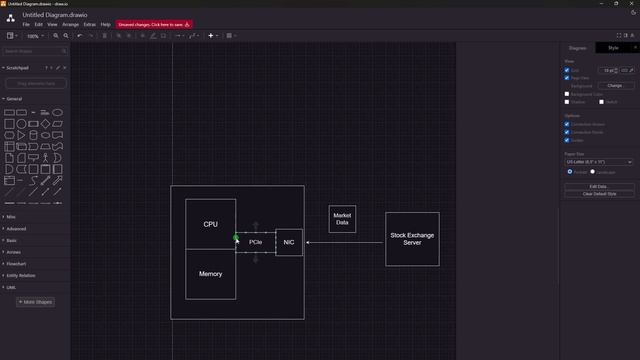Viewport: 640px width, 360px height.
Task: Click the undo arrow in toolbar
Action: (80, 36)
